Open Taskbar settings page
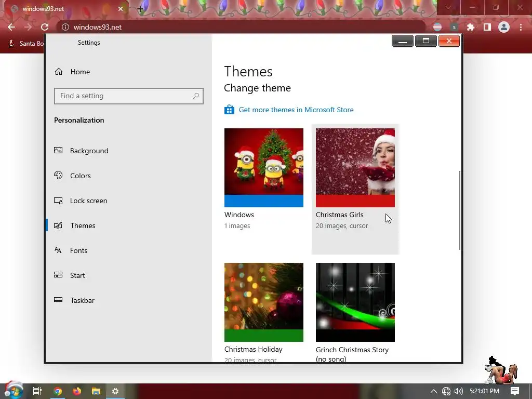This screenshot has height=399, width=532. click(82, 300)
